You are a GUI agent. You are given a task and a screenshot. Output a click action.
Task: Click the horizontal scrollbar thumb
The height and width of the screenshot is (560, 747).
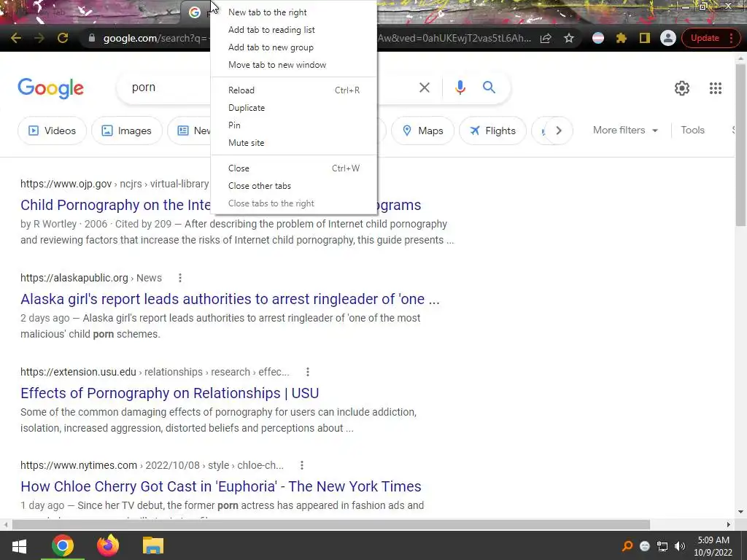click(331, 524)
